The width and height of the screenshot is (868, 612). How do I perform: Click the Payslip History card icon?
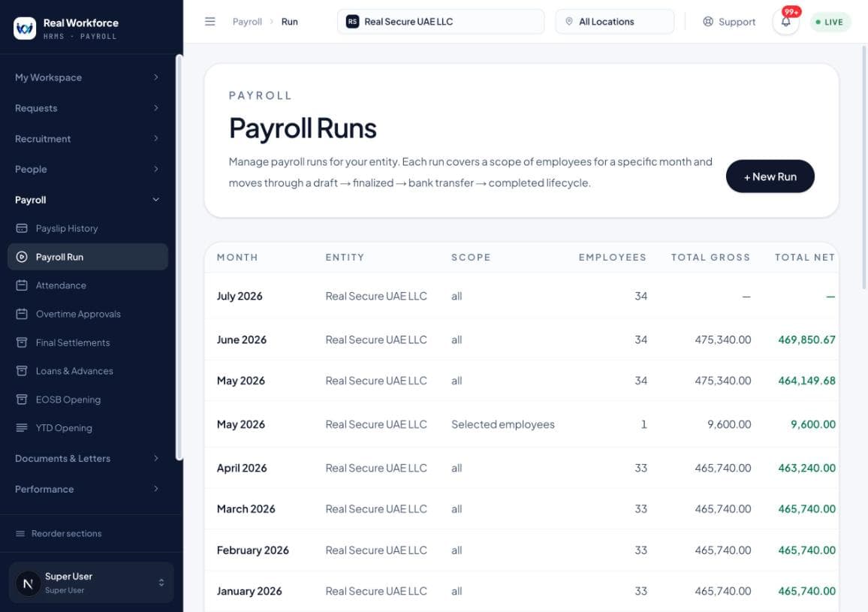(22, 228)
